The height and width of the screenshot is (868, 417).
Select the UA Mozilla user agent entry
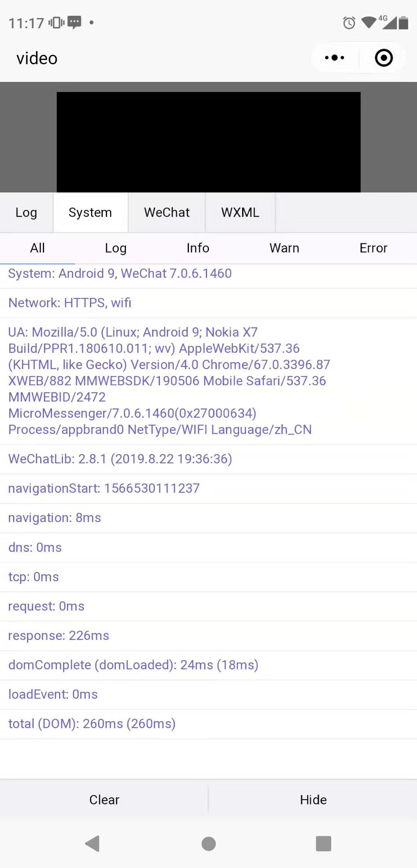[x=169, y=381]
